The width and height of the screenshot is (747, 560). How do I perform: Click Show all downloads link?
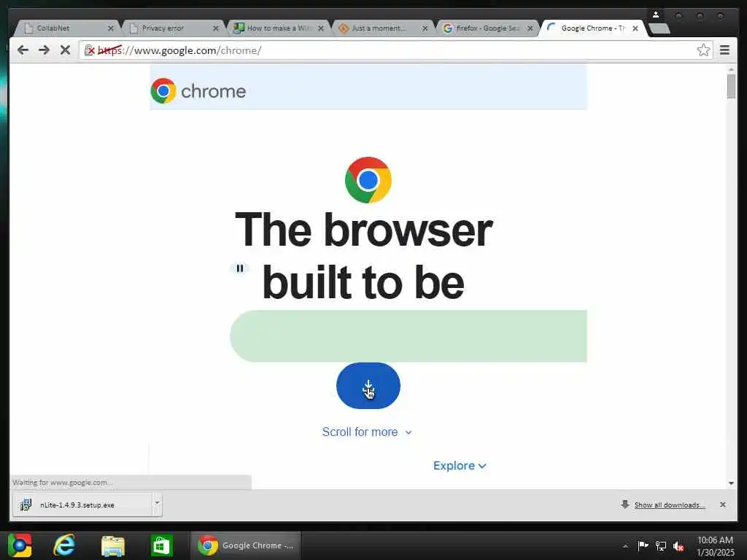tap(670, 505)
